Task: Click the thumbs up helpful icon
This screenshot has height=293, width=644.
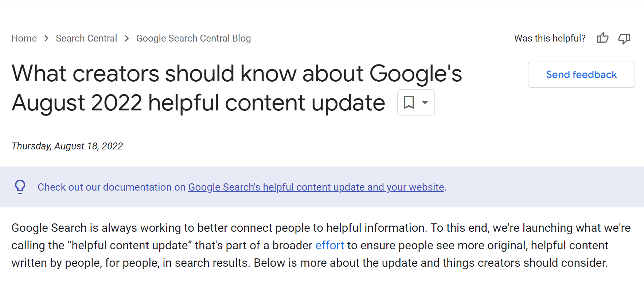Action: [602, 38]
